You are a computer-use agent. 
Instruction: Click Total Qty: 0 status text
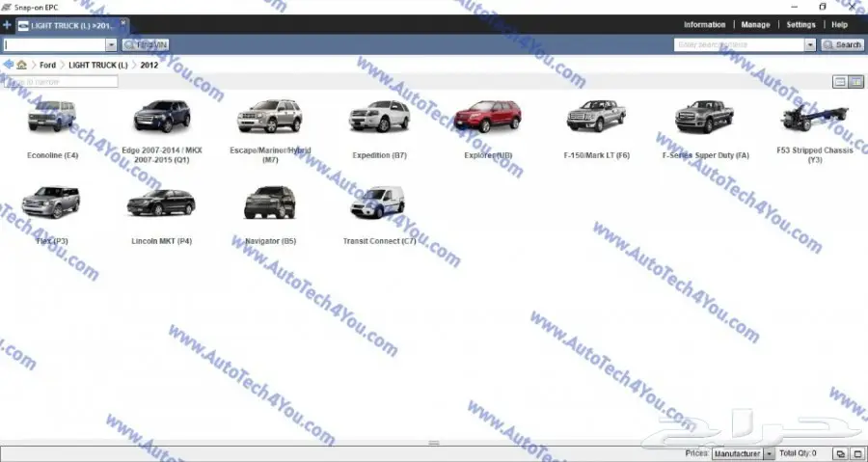(x=798, y=453)
